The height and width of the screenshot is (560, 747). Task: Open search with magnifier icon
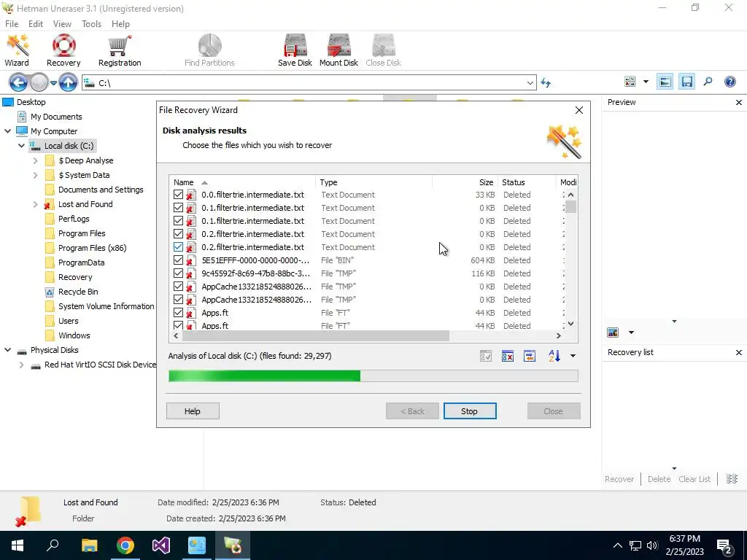[708, 82]
